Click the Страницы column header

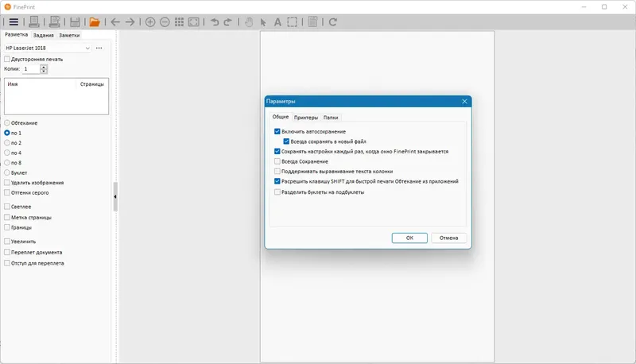92,84
